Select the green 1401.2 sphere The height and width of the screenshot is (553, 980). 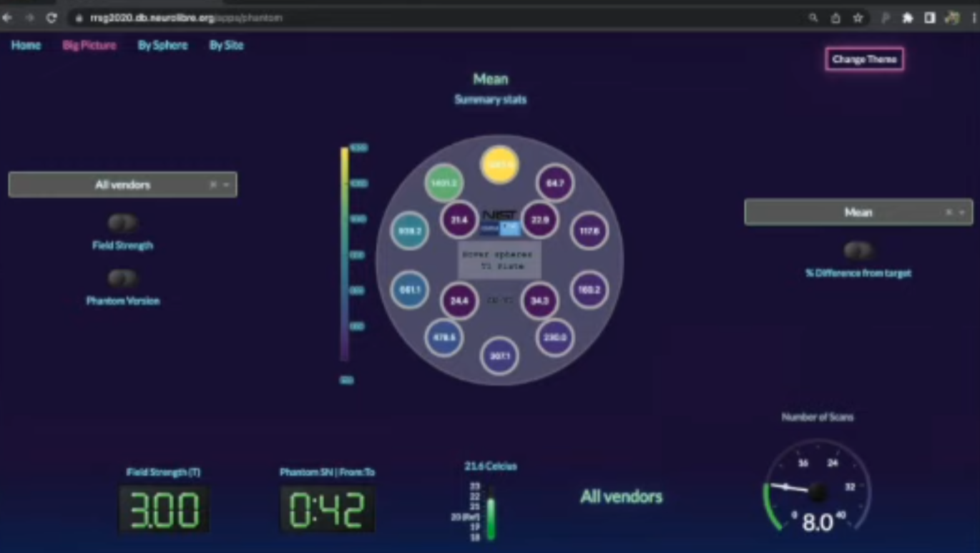444,183
